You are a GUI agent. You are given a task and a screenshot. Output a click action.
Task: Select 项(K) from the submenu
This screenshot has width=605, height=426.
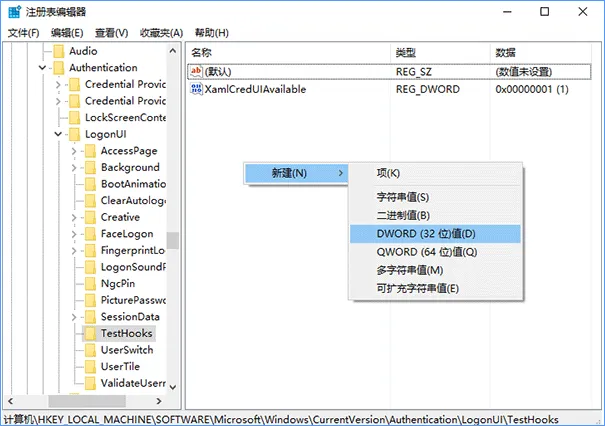pyautogui.click(x=435, y=173)
